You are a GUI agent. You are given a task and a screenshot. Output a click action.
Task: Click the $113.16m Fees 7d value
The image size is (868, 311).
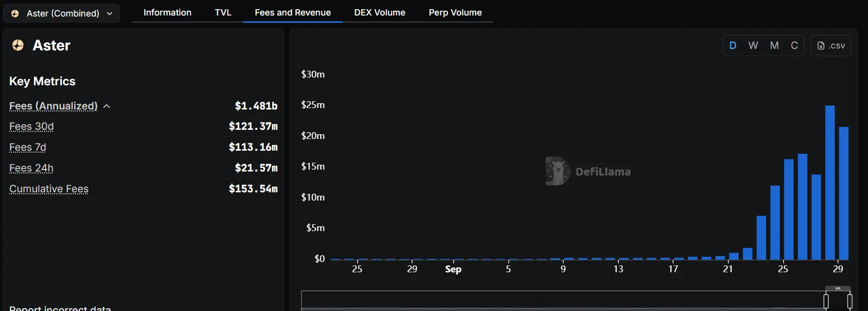(253, 147)
